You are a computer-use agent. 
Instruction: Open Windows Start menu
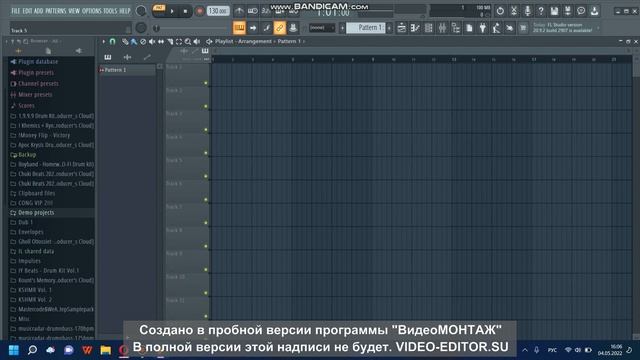click(x=14, y=350)
